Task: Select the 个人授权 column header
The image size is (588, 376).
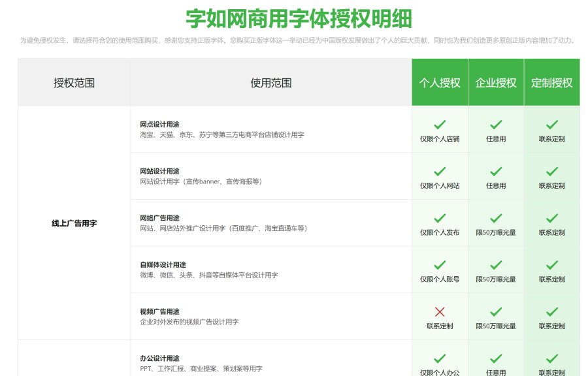Action: [440, 83]
